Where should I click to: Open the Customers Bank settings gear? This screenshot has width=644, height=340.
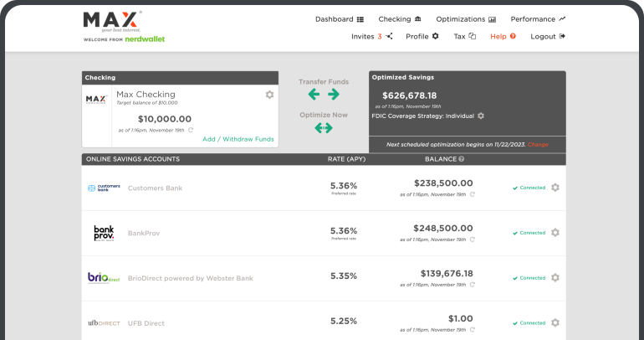point(555,188)
